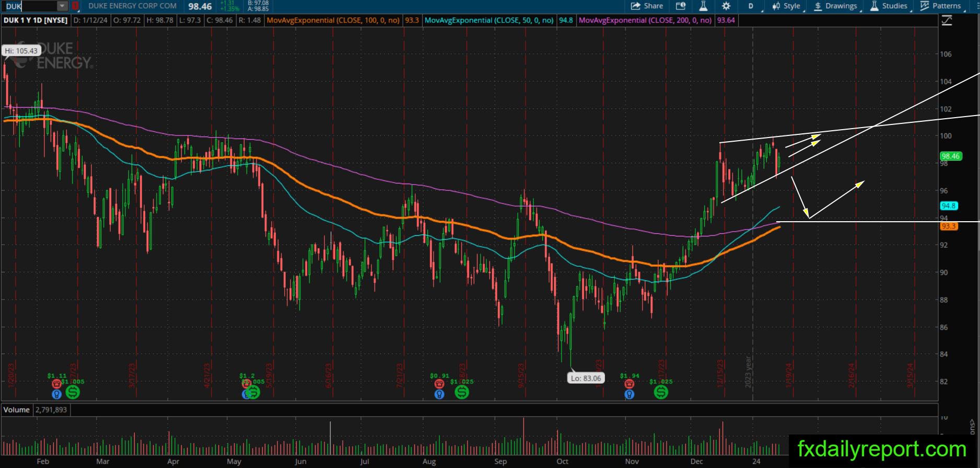Click the orange 93.3 price axis tag
The image size is (980, 468).
(x=948, y=226)
